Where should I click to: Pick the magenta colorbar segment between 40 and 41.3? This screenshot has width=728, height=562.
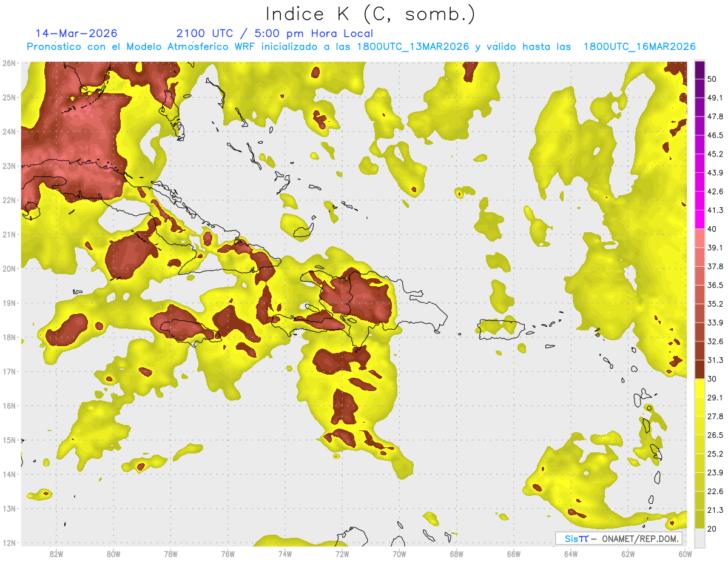699,219
